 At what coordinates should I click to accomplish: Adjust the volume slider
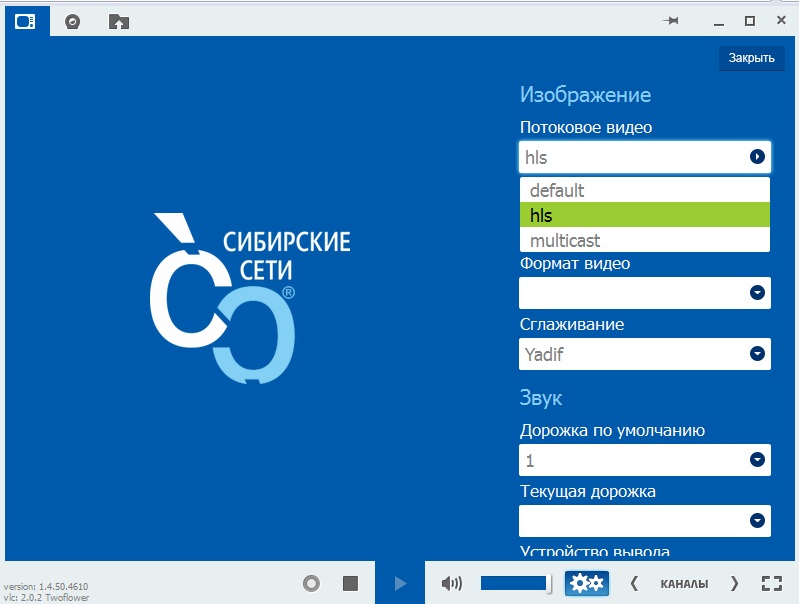(516, 583)
